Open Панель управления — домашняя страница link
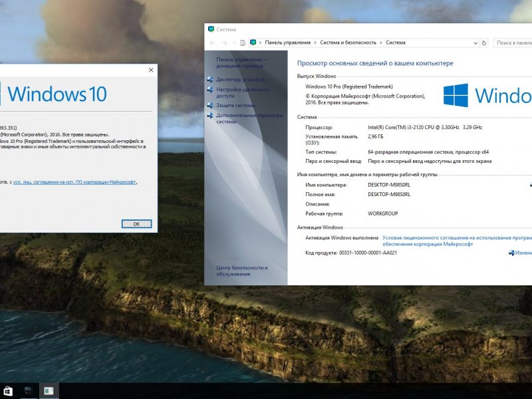Screen dimensions: 532x399 click(241, 63)
